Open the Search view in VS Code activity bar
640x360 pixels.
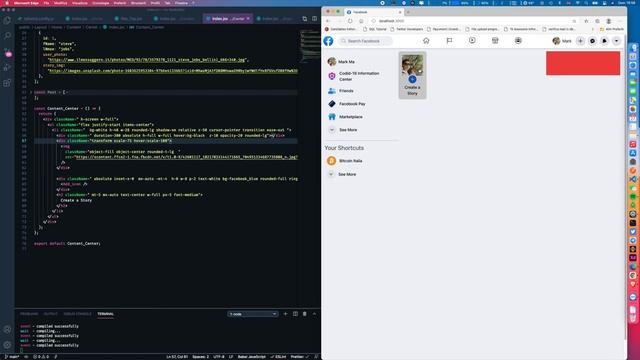click(7, 36)
